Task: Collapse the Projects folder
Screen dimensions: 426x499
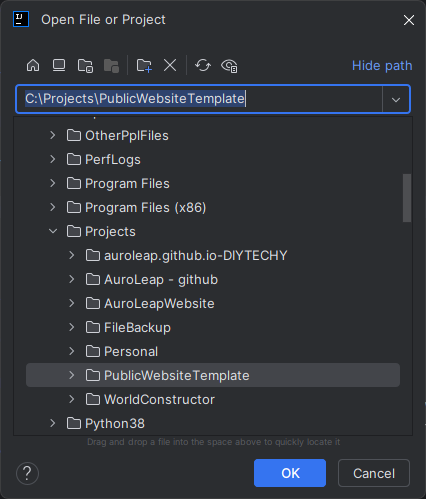Action: click(53, 231)
